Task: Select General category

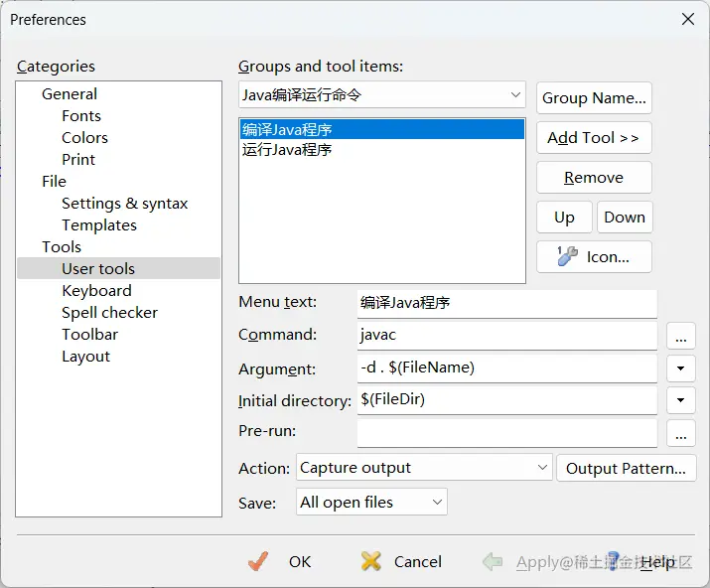Action: 70,93
